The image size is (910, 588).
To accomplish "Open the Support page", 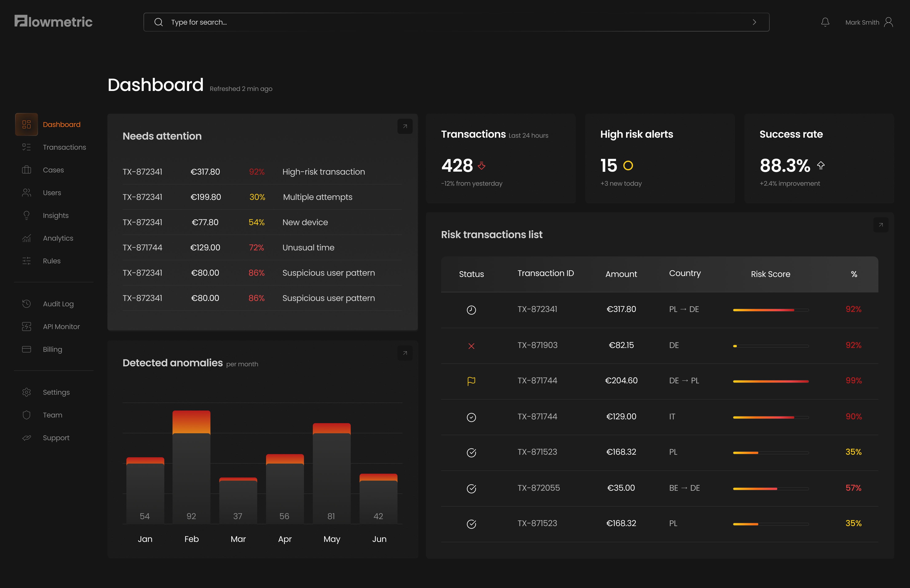I will pyautogui.click(x=56, y=437).
